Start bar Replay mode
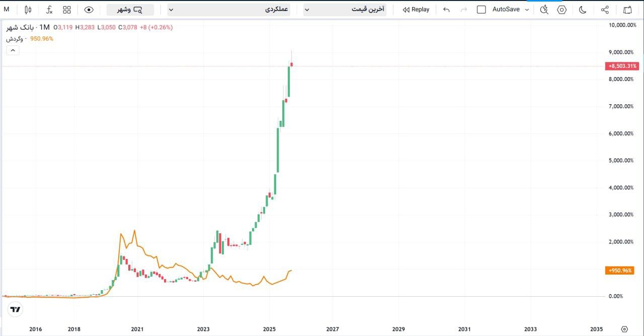644x336 pixels. click(416, 10)
